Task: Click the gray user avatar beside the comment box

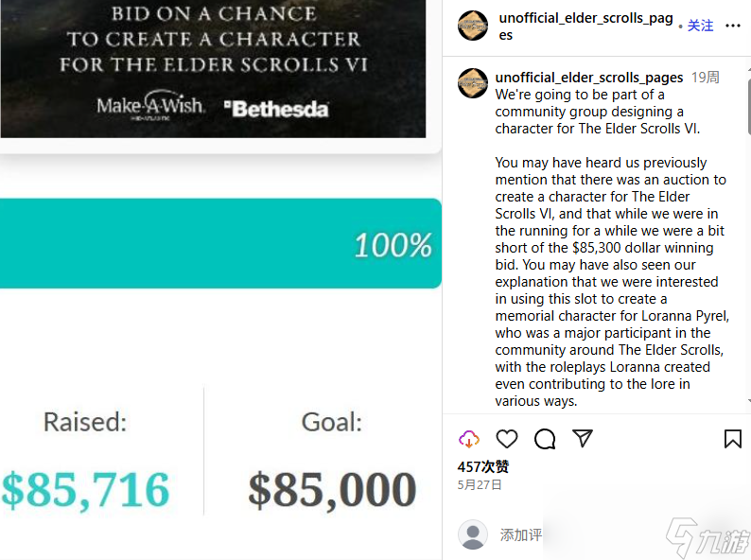Action: tap(472, 534)
